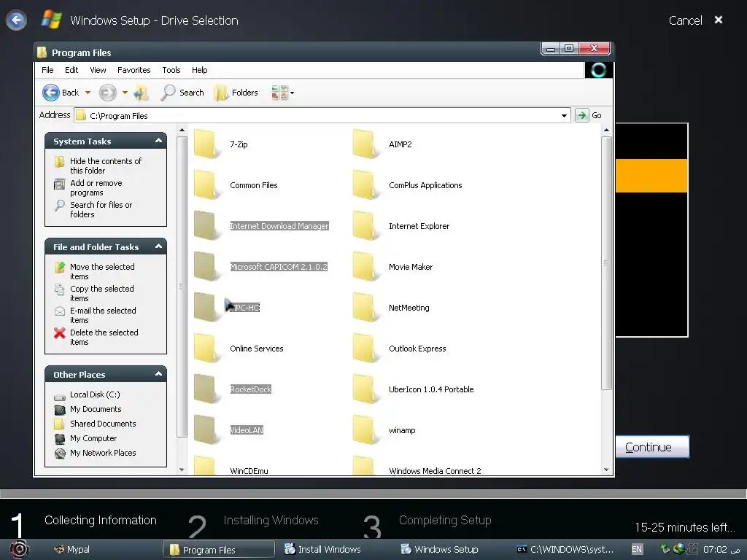747x560 pixels.
Task: Select the RocketDock folder icon
Action: click(206, 389)
